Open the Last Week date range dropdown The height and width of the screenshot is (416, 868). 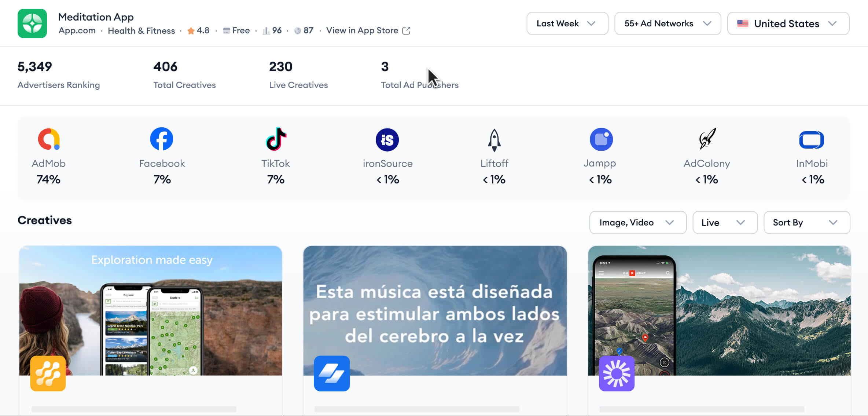567,23
